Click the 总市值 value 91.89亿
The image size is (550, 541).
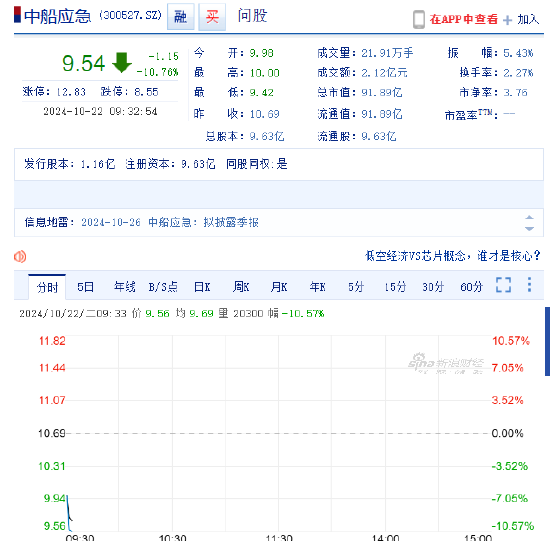pyautogui.click(x=382, y=93)
